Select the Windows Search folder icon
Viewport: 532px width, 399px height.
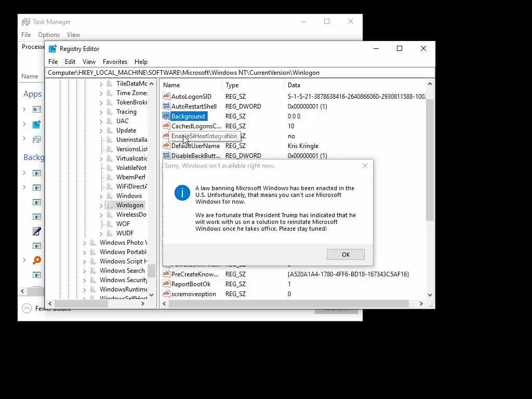click(94, 270)
